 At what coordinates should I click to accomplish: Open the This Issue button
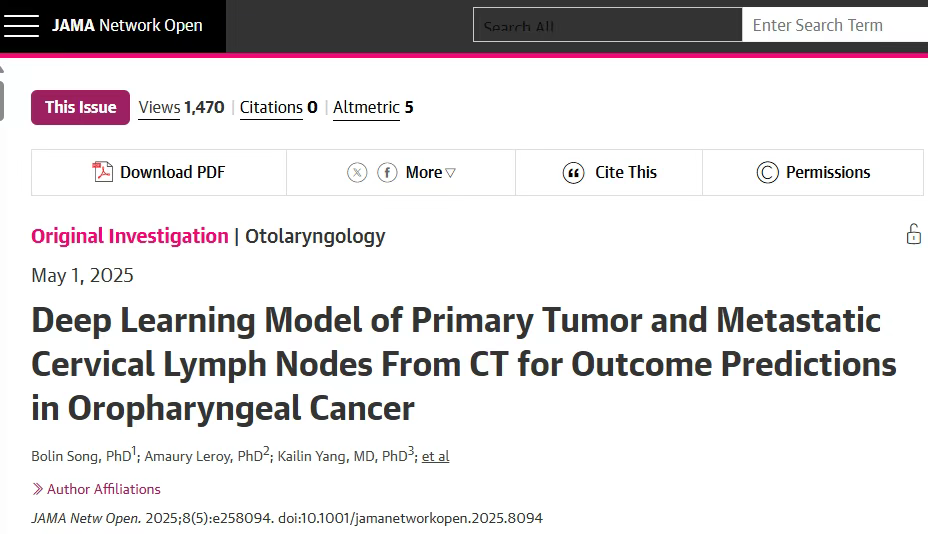(80, 107)
